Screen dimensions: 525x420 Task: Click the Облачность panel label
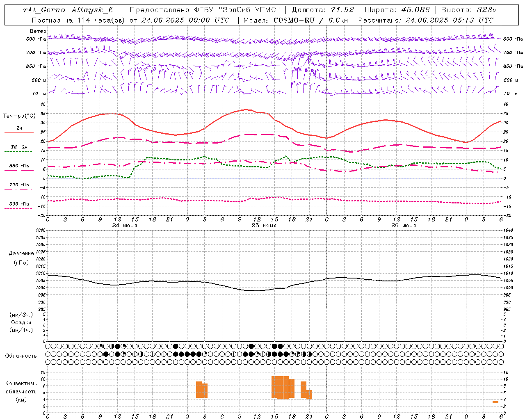click(x=21, y=356)
